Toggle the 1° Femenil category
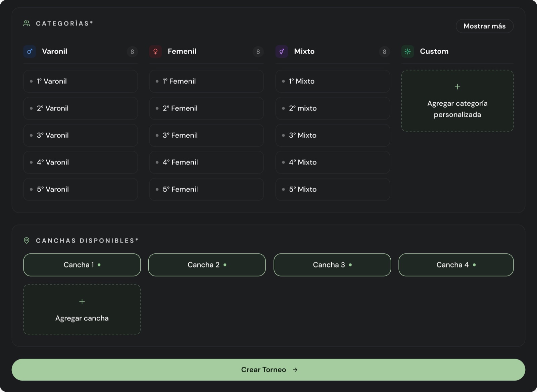 tap(206, 81)
